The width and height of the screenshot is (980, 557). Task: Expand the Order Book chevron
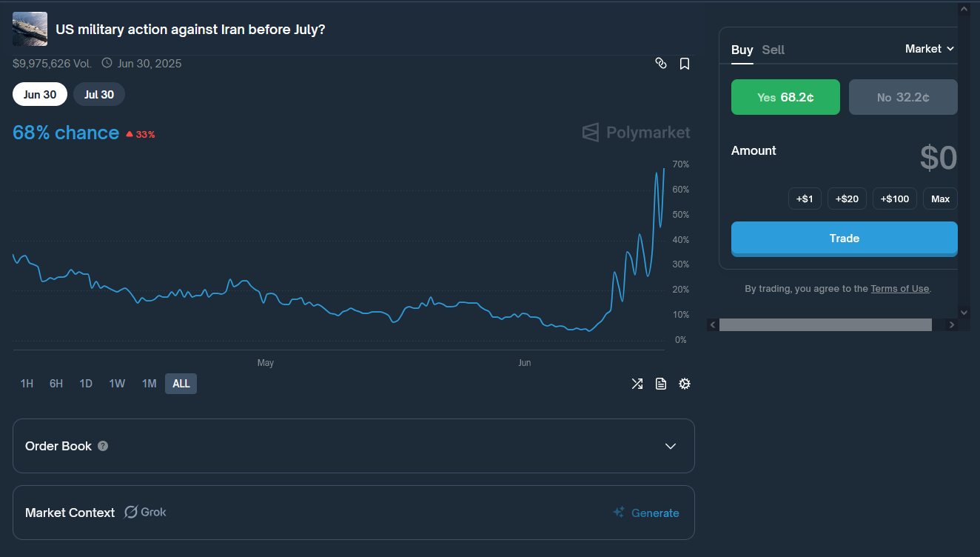pyautogui.click(x=671, y=446)
